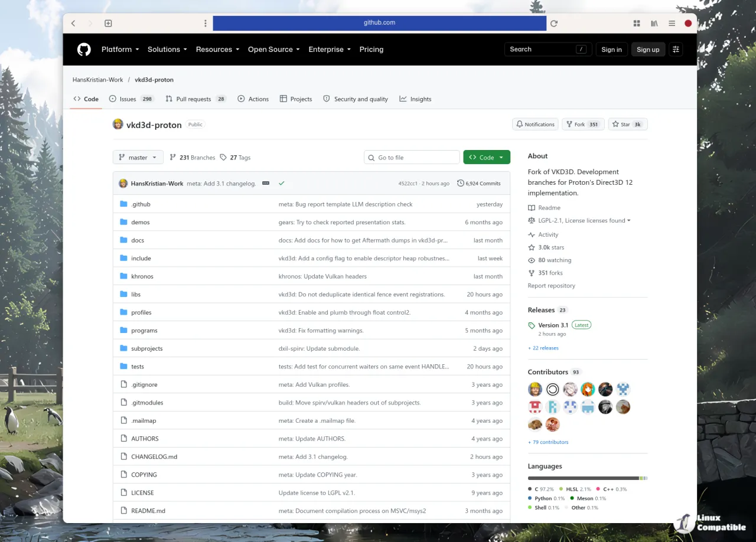The width and height of the screenshot is (756, 542).
Task: Switch to Security and quality tab
Action: [356, 99]
